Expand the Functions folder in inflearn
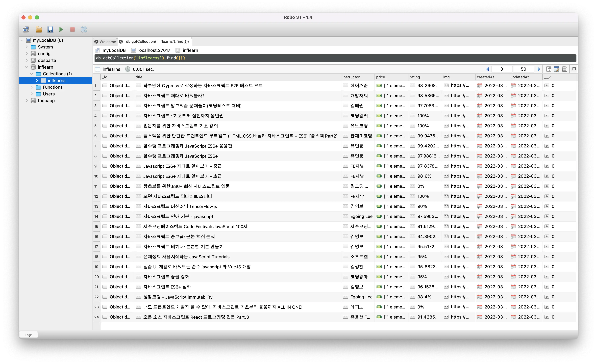597x364 pixels. (32, 87)
